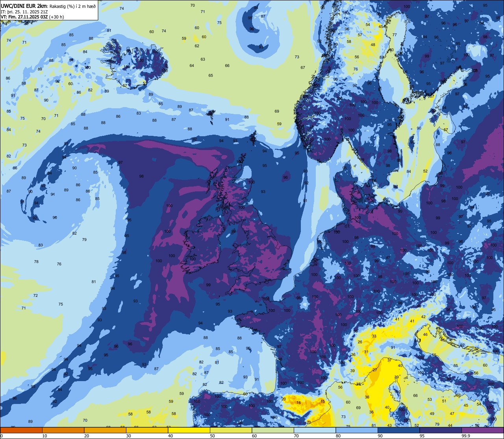Select the bright yellow 40–50 legend swatch

coord(189,430)
